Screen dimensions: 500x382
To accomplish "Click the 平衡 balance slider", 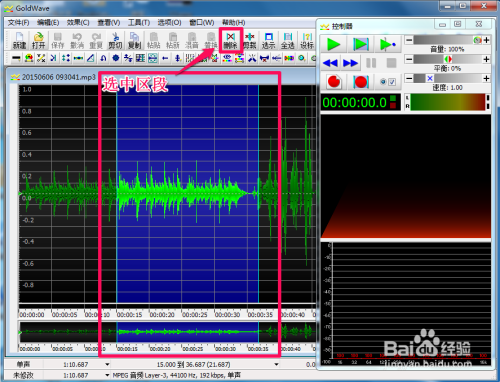I will coord(448,59).
